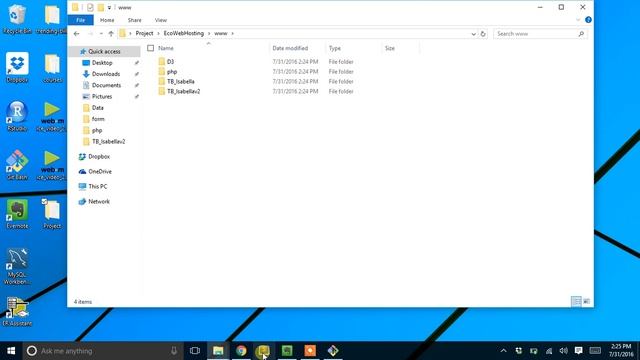This screenshot has height=360, width=640.
Task: Click the microphone icon in Cortana search
Action: [x=174, y=351]
